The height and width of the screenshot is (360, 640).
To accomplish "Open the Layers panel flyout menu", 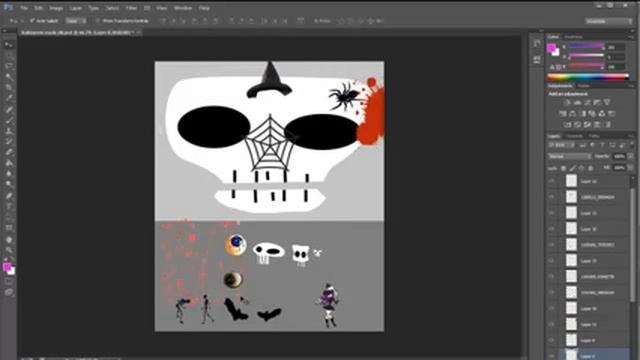I will (631, 136).
